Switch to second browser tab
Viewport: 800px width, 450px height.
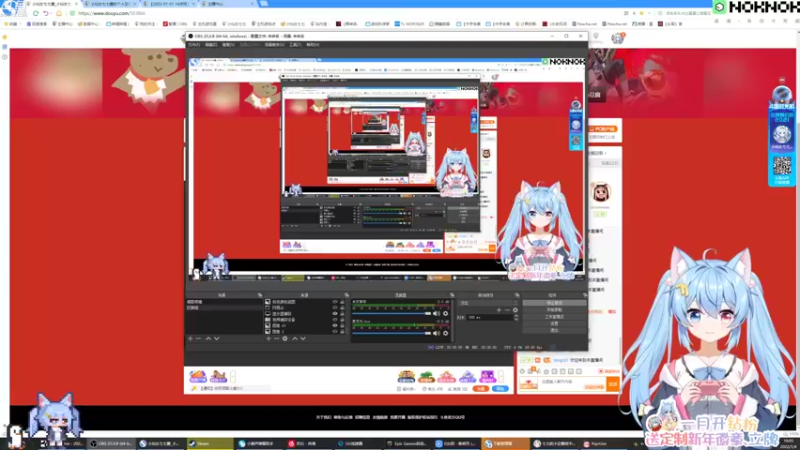(x=109, y=4)
